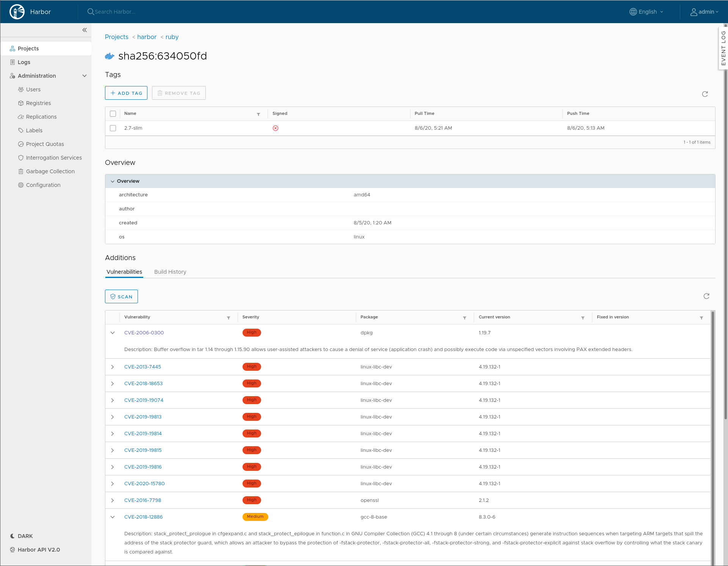The image size is (728, 566).
Task: Open the EVENT LOG side panel
Action: (723, 48)
